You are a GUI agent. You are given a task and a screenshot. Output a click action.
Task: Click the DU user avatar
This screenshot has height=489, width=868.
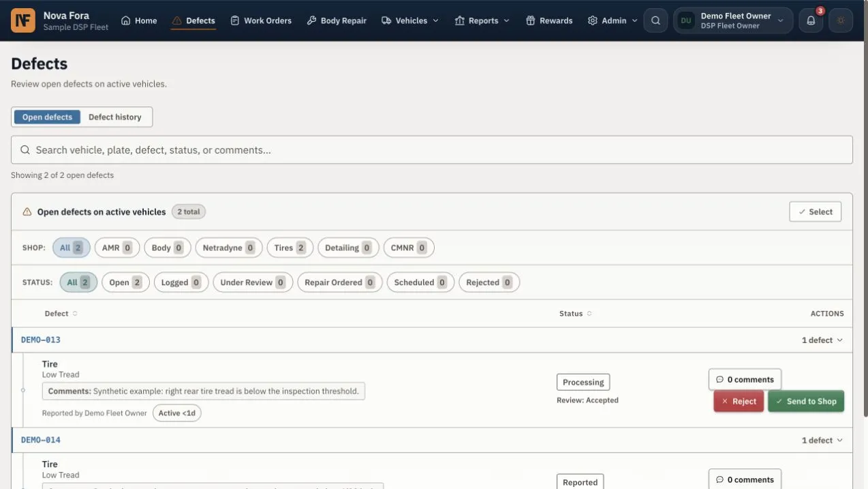[x=686, y=20]
